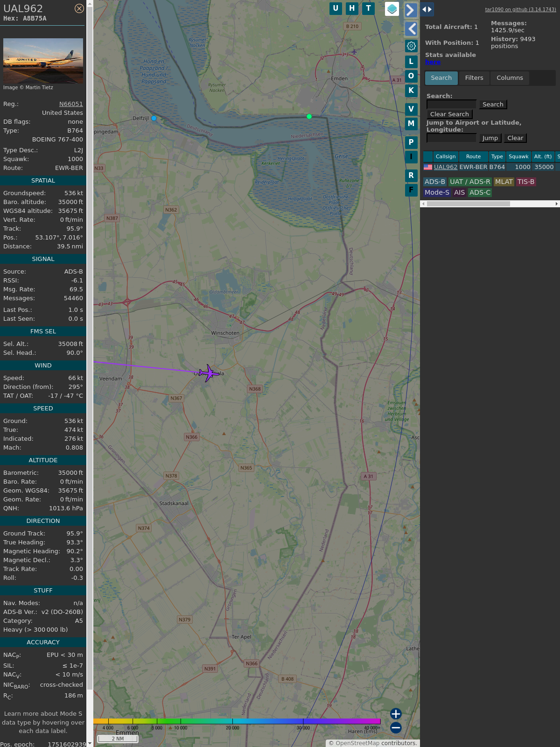Open the map layers selector
This screenshot has width=560, height=747.
[x=392, y=9]
